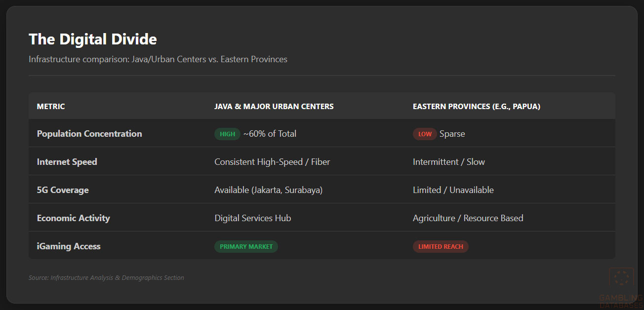Click the green HIGH badge
The width and height of the screenshot is (644, 310).
coord(227,134)
